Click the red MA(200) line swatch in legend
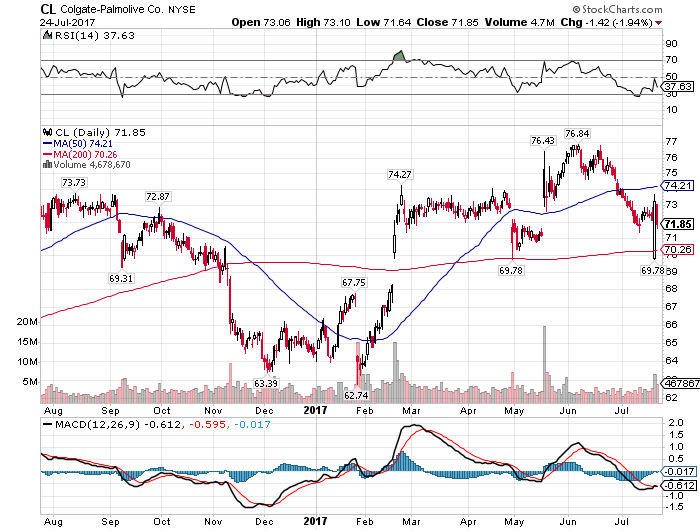Viewport: 700px width, 530px height. click(x=47, y=154)
